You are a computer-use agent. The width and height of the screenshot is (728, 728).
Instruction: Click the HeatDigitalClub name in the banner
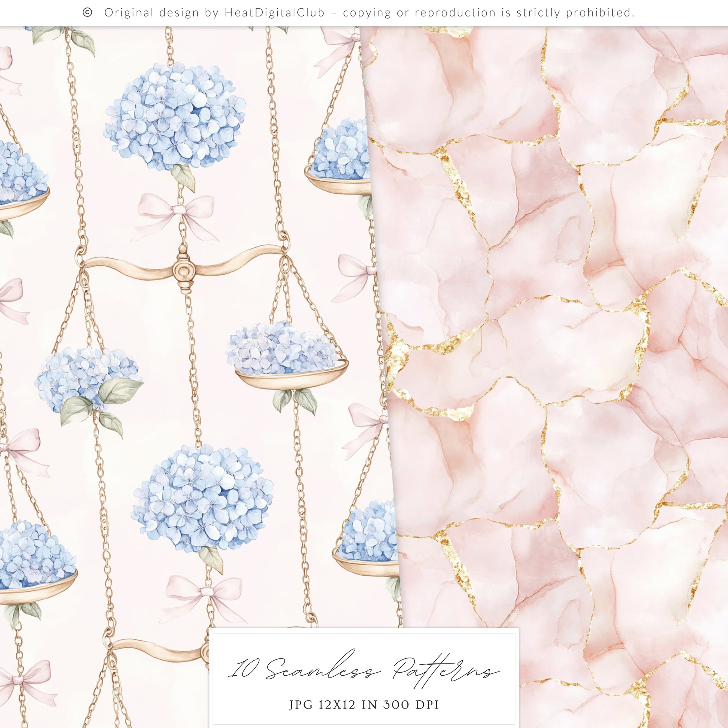pos(274,13)
